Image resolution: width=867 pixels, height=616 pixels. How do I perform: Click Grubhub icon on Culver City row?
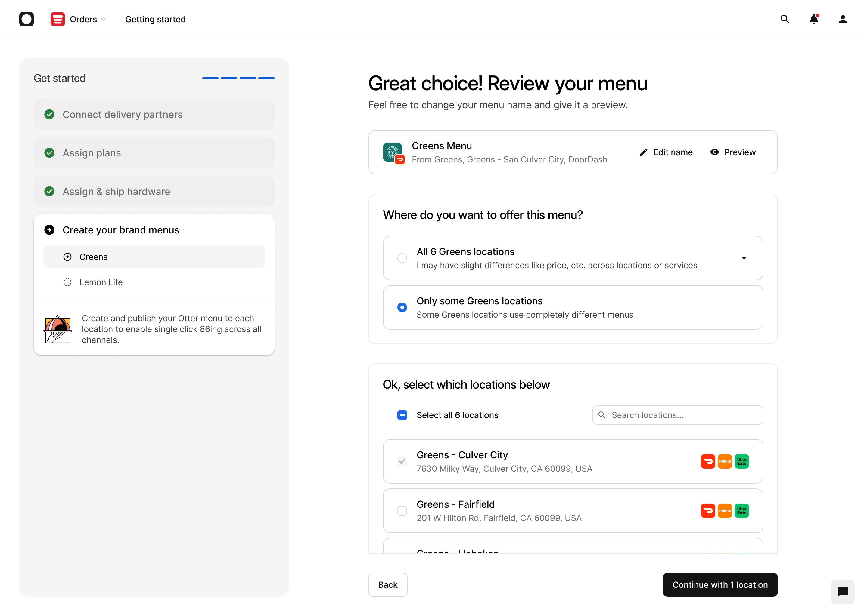724,461
